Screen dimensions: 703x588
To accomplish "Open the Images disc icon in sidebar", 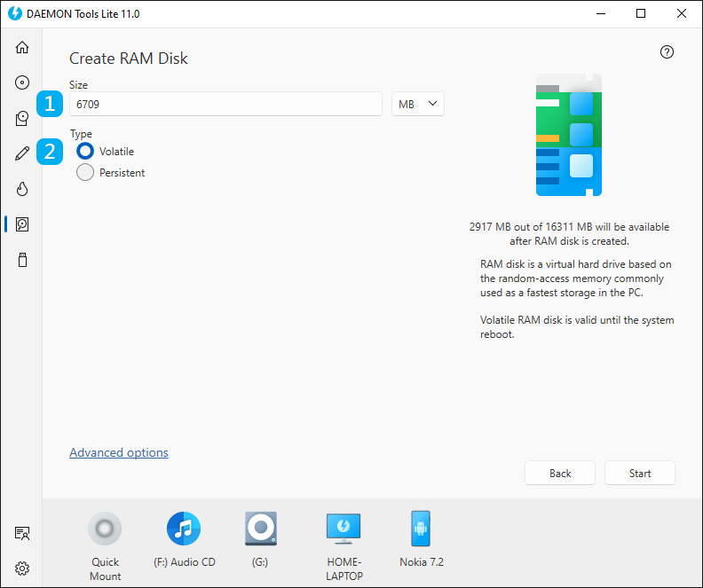I will (22, 82).
